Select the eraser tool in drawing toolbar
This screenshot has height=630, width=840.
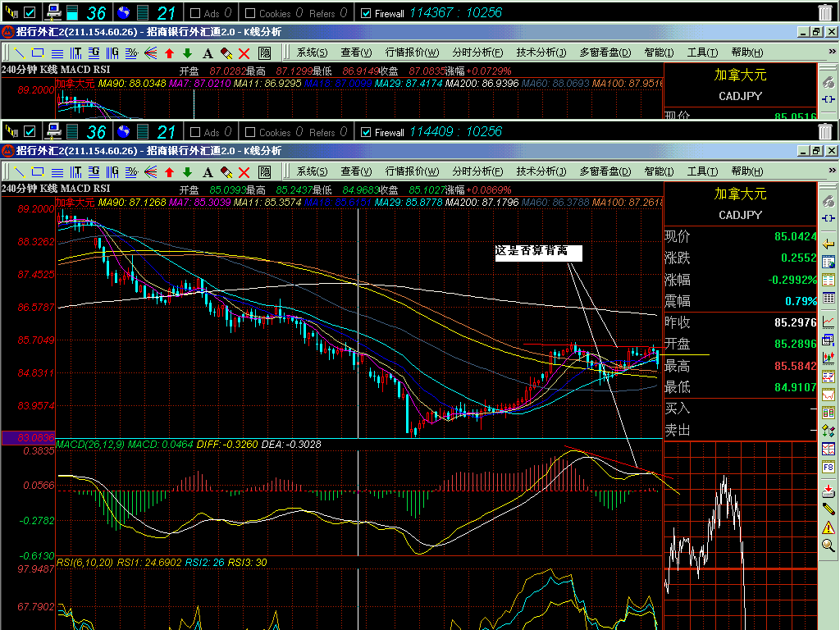(226, 171)
